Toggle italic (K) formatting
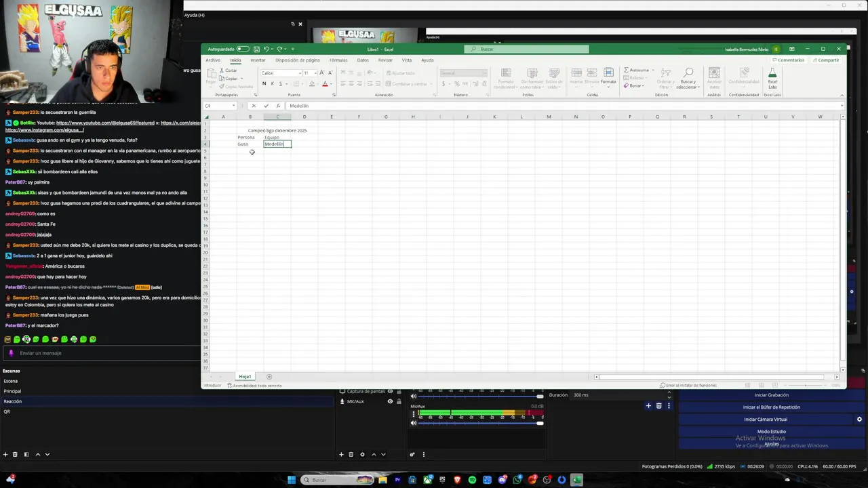Viewport: 868px width, 488px height. pos(272,84)
